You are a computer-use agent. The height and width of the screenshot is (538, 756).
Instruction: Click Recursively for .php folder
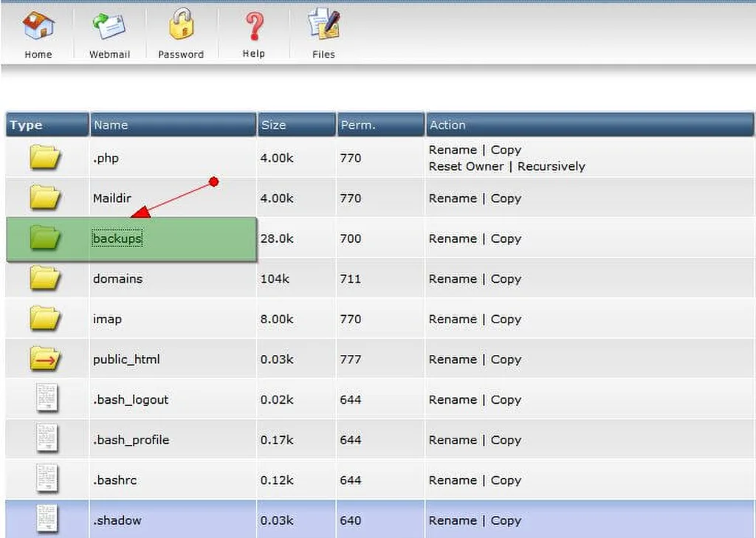(551, 167)
